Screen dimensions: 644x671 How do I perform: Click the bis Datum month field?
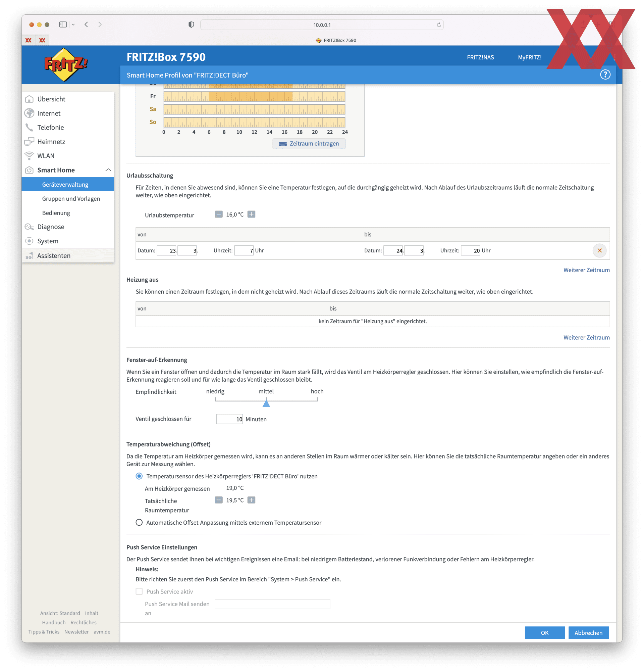coord(414,251)
